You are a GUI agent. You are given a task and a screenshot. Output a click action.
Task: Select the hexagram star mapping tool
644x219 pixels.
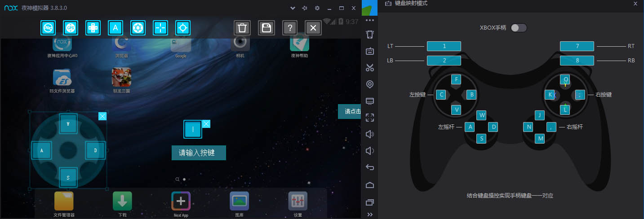click(138, 28)
